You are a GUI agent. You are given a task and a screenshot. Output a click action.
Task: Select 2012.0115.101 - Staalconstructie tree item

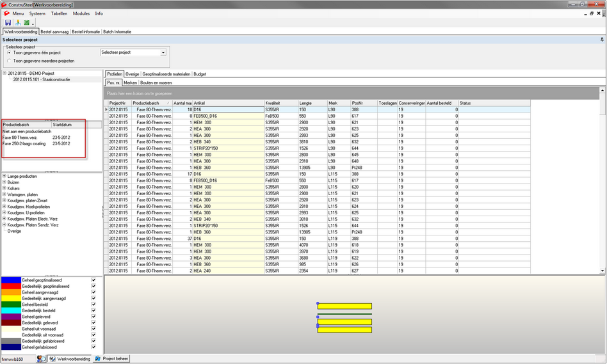[x=42, y=79]
